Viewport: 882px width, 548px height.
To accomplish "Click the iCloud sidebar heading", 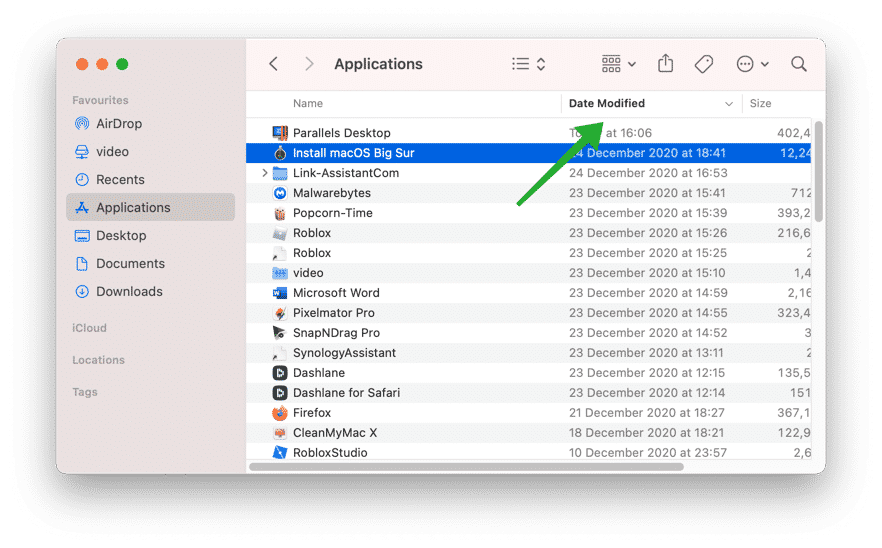I will [89, 328].
